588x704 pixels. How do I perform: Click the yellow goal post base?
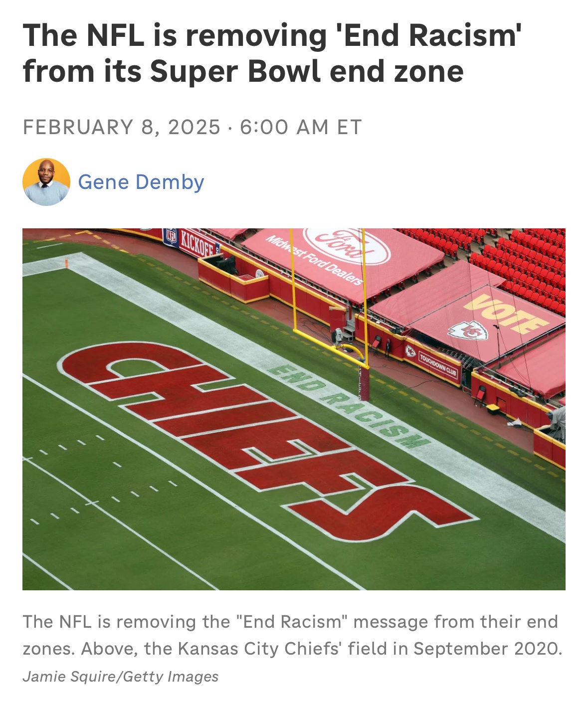[x=365, y=384]
